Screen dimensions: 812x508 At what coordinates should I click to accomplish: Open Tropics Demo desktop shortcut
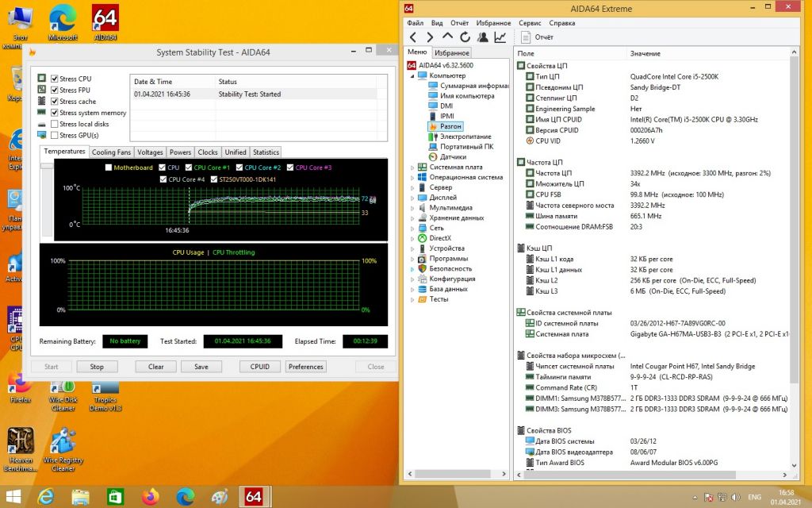click(105, 397)
